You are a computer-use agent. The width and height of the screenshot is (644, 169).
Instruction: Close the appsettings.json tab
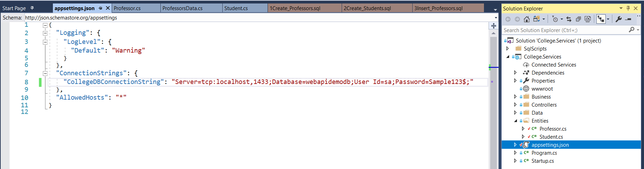(108, 8)
